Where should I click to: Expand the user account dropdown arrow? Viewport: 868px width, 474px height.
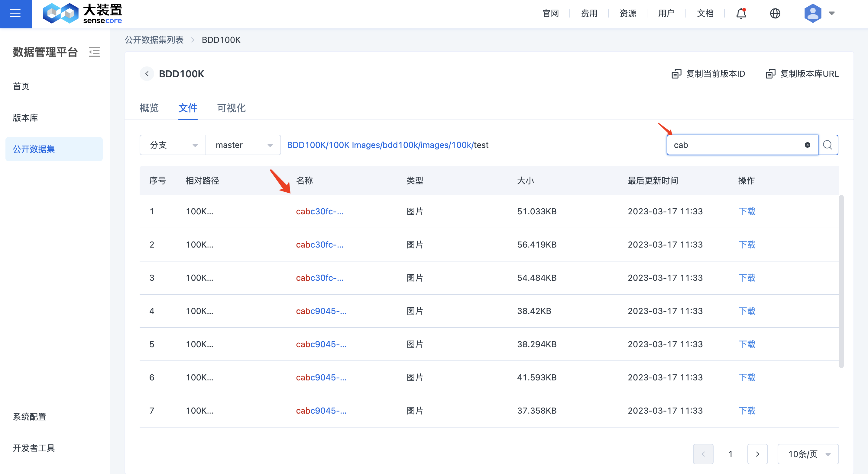[x=832, y=14]
